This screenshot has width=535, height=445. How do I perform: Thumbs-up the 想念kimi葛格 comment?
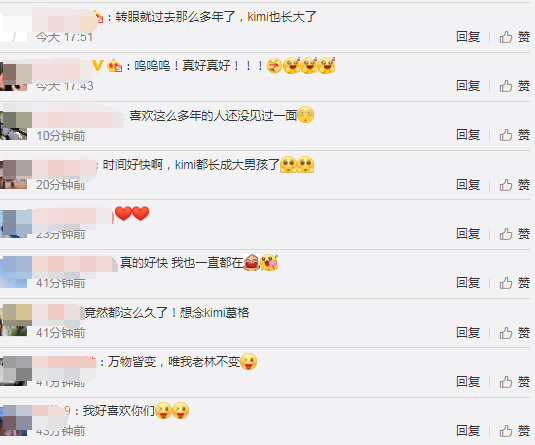pyautogui.click(x=515, y=333)
